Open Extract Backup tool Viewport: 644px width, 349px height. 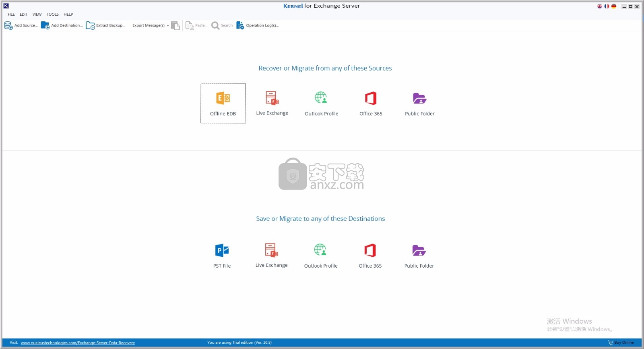point(106,25)
